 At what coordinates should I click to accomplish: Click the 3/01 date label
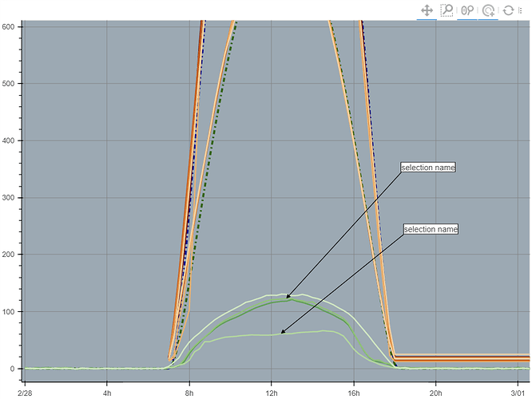pyautogui.click(x=518, y=393)
